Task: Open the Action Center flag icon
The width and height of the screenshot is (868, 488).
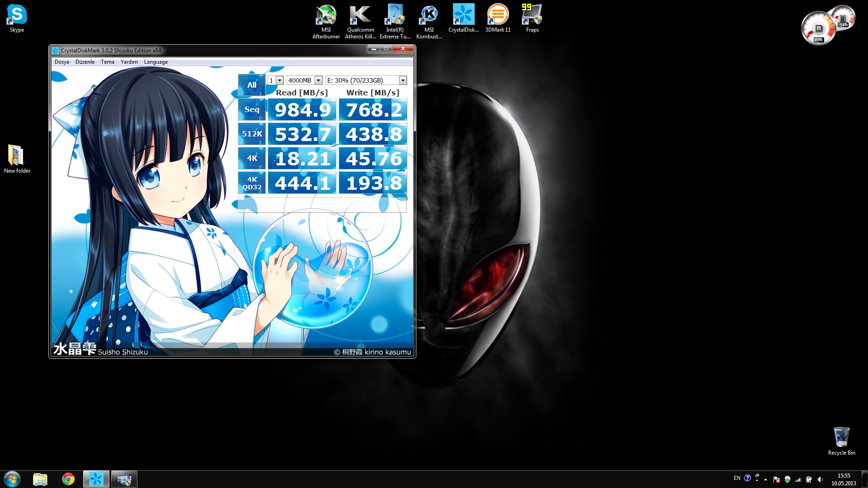Action: [776, 479]
